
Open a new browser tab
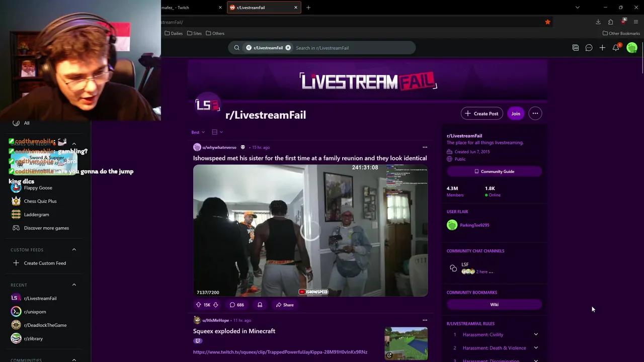[308, 8]
